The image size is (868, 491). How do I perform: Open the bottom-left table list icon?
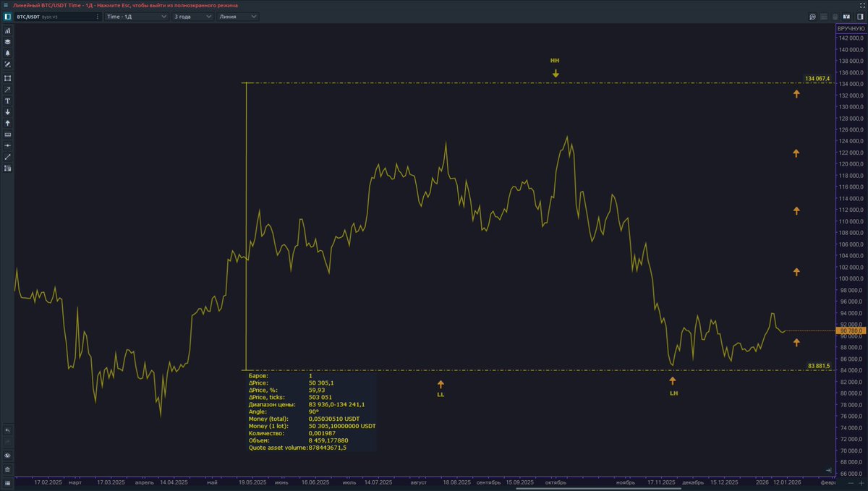click(7, 482)
